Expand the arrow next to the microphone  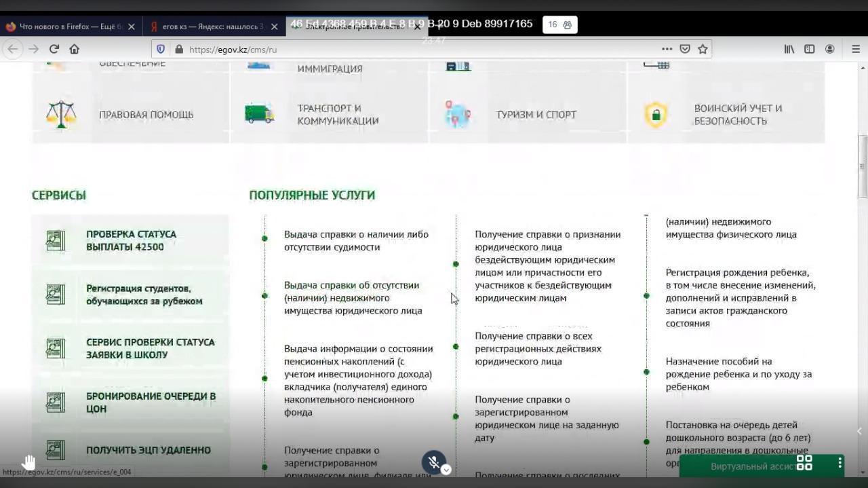point(446,470)
